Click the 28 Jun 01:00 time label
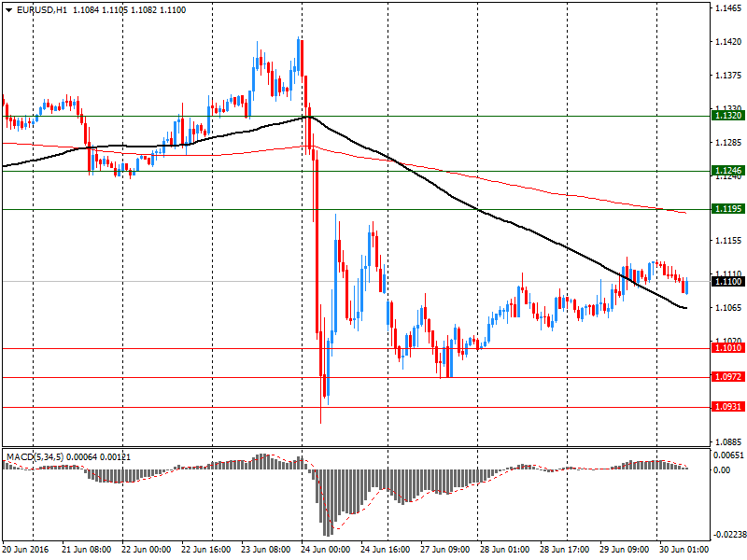 pos(504,550)
